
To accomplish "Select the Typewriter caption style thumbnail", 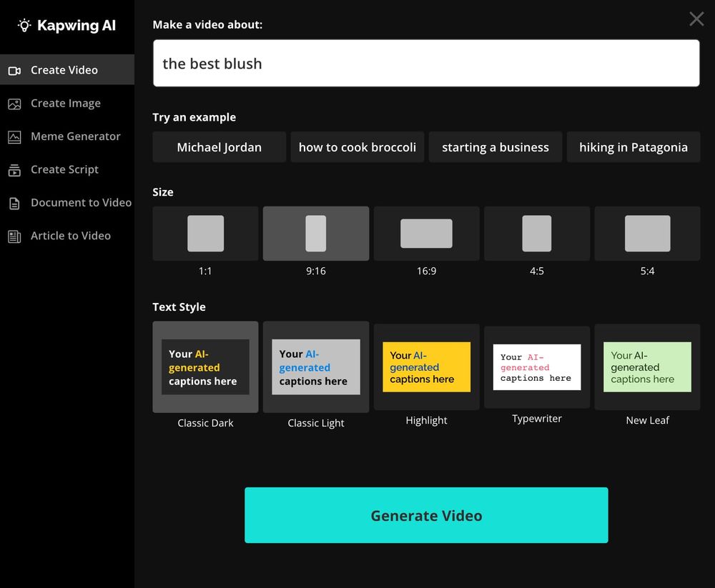I will tap(536, 367).
